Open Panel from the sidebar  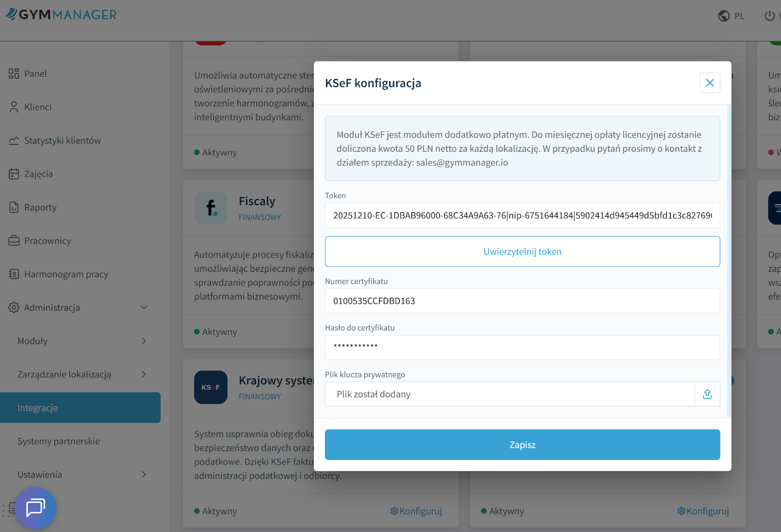click(x=36, y=74)
